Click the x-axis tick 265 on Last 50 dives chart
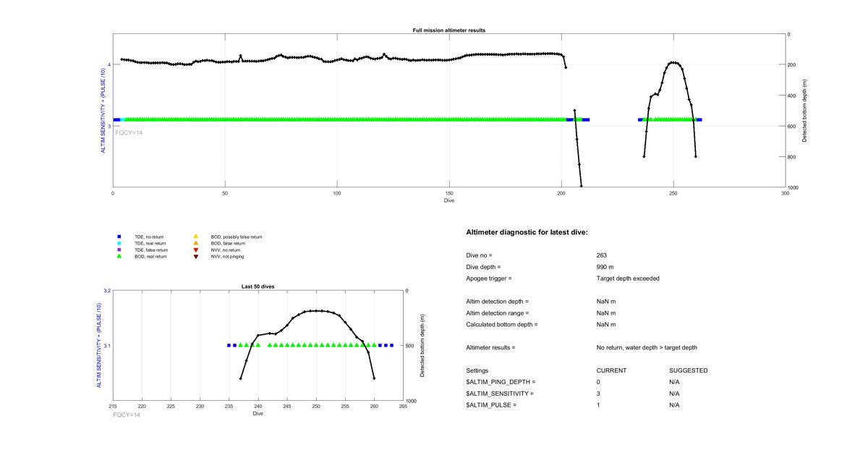Image resolution: width=868 pixels, height=450 pixels. (x=403, y=407)
